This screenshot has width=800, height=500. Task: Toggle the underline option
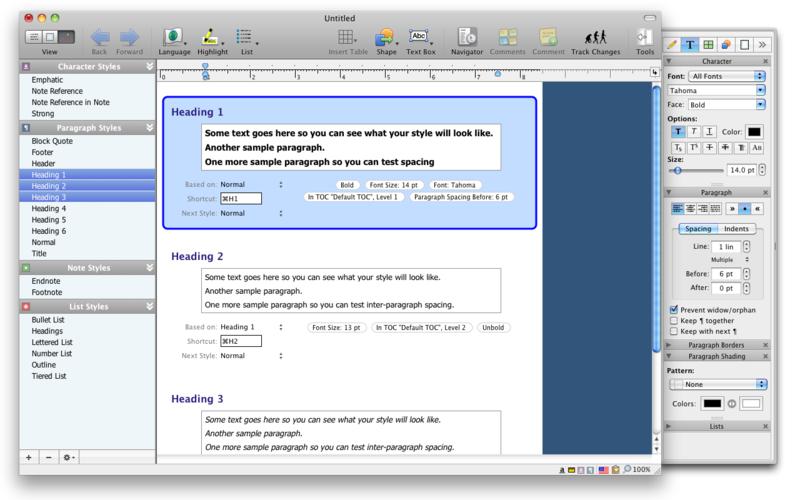pyautogui.click(x=709, y=132)
